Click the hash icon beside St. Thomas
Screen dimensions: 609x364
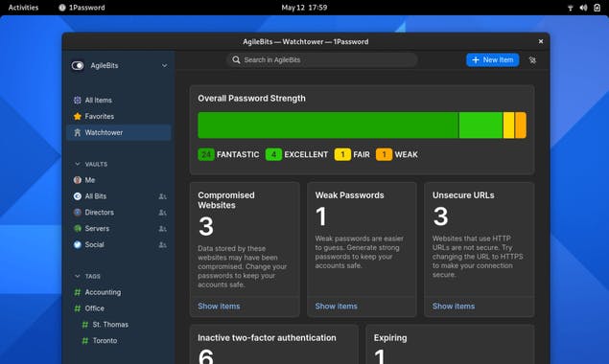tap(84, 325)
